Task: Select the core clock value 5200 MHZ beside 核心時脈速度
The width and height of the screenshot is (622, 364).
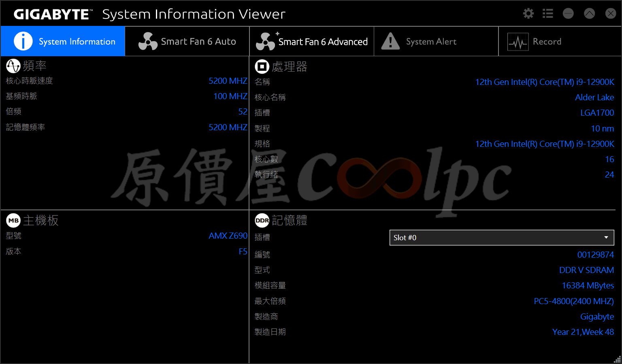Action: click(x=228, y=81)
